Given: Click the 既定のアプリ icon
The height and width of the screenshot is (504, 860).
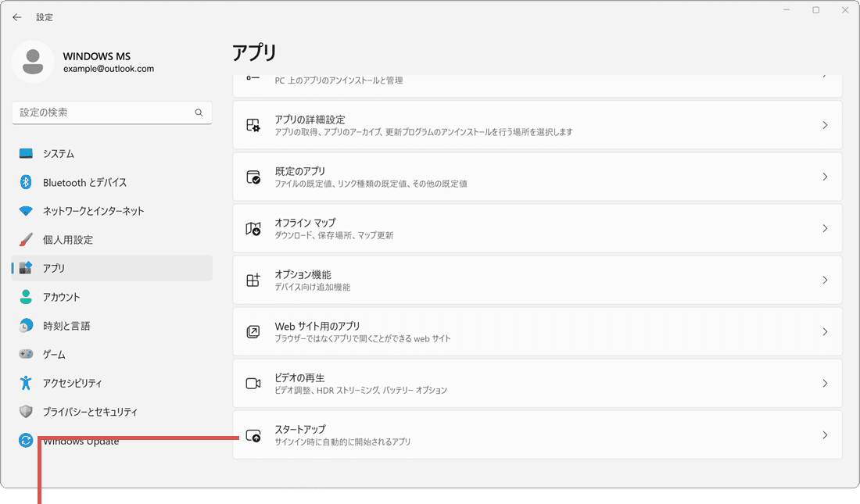Looking at the screenshot, I should (253, 176).
